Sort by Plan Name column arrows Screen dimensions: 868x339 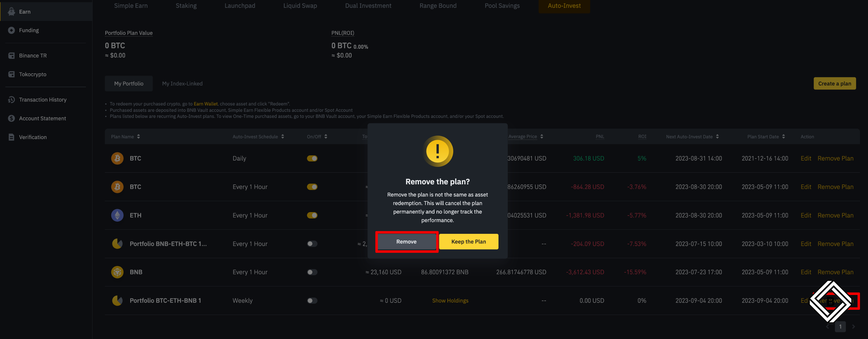(139, 136)
